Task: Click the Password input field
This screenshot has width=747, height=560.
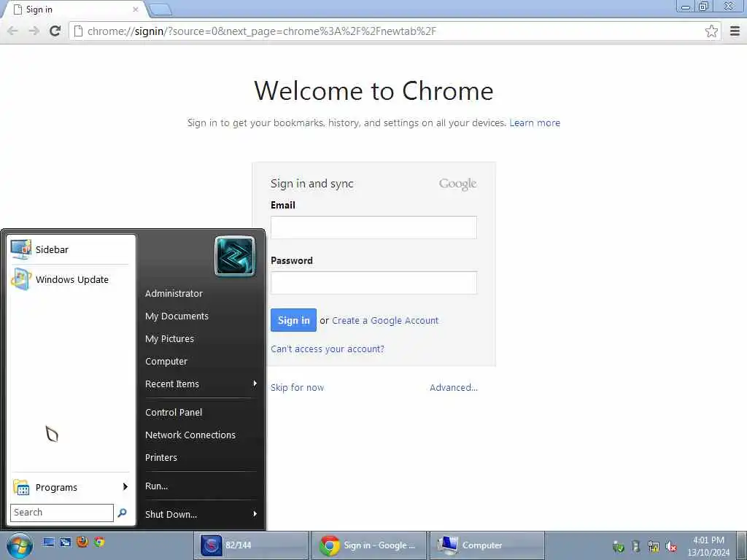Action: 373,283
